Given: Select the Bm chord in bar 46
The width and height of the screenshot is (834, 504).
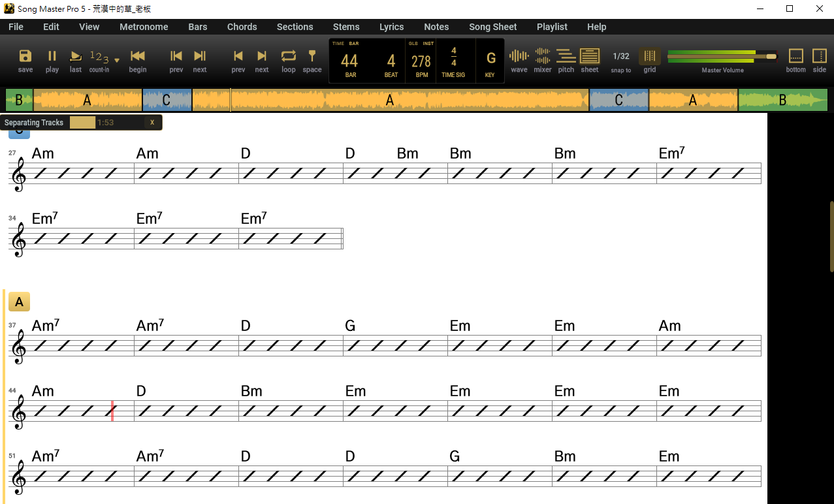Looking at the screenshot, I should (251, 391).
